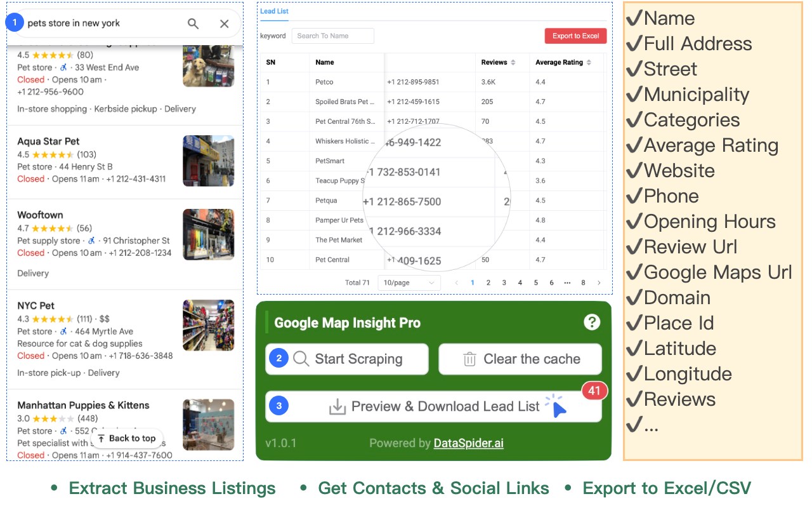Screen dimensions: 812x508
Task: Click the Petqua row name
Action: pyautogui.click(x=326, y=200)
